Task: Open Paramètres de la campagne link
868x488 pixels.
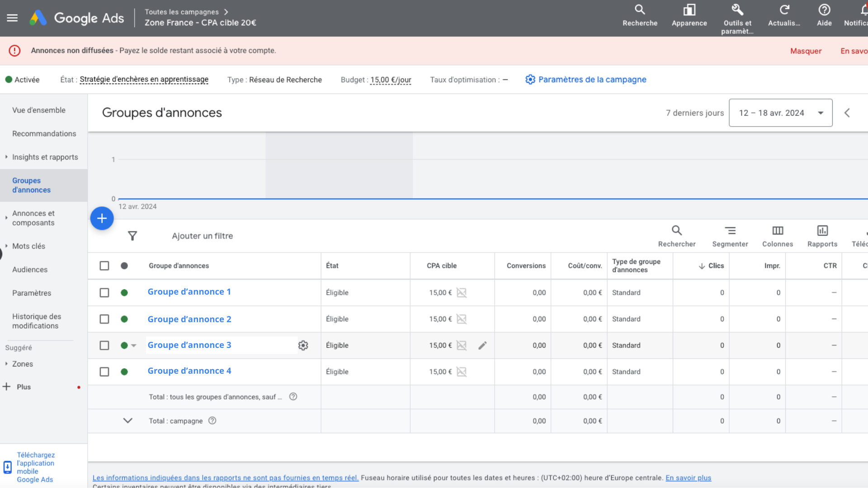Action: click(586, 80)
